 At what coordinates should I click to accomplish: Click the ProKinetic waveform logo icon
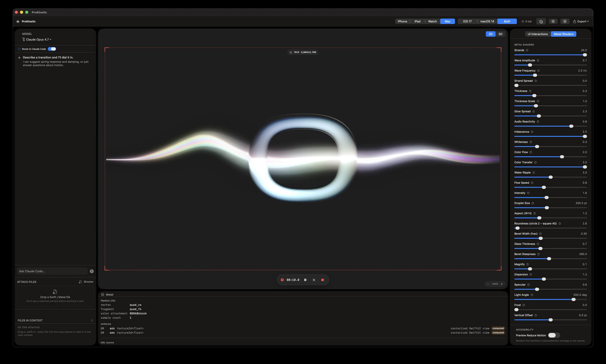click(18, 21)
